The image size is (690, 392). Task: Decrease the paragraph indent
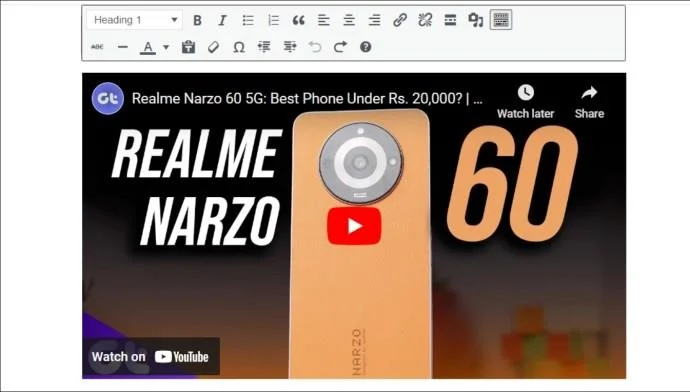(264, 47)
